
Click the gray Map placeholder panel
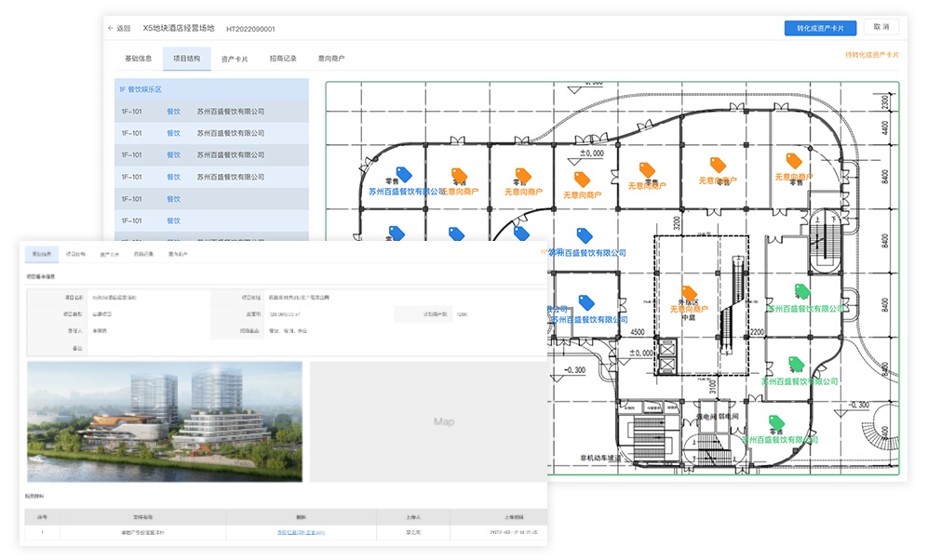444,422
